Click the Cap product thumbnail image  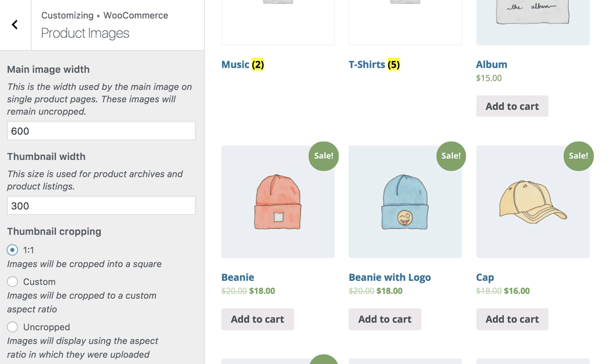533,201
